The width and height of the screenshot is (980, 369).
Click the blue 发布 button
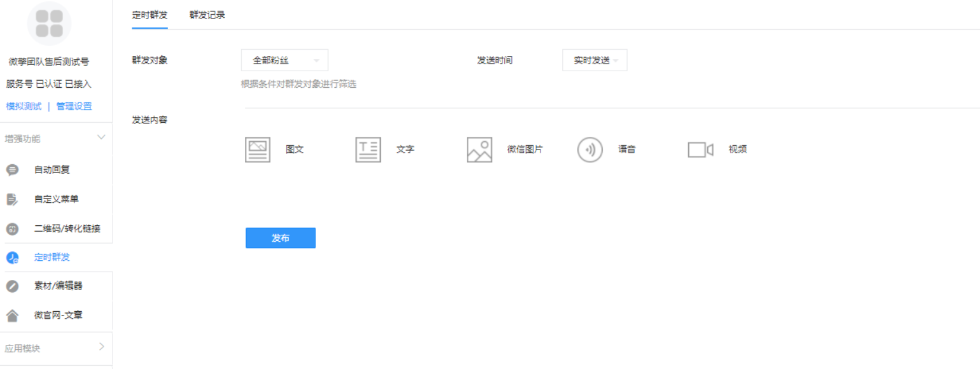click(280, 238)
